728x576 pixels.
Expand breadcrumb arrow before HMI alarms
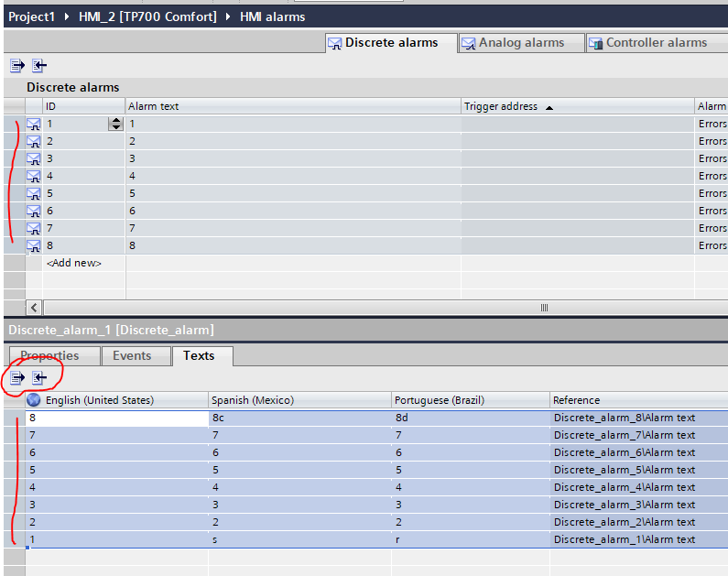(x=228, y=16)
